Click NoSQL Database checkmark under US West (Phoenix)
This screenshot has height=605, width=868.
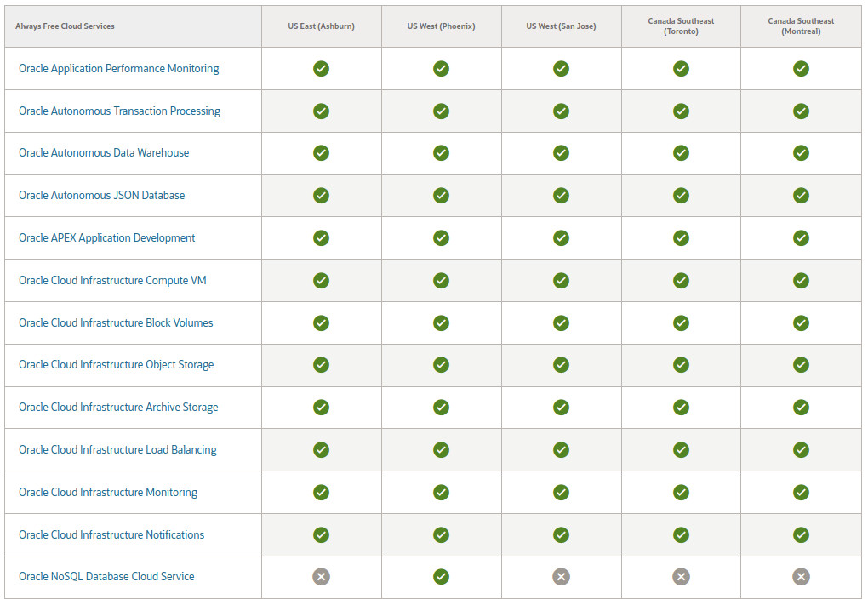[441, 577]
